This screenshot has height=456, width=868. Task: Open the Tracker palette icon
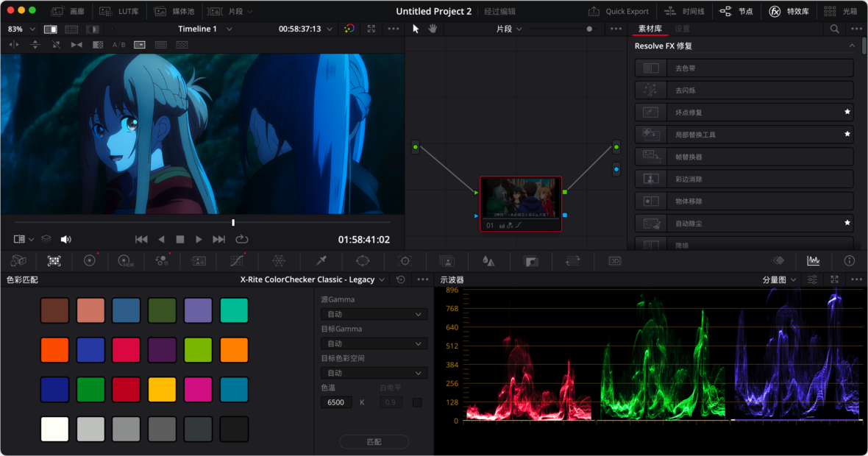(x=405, y=261)
